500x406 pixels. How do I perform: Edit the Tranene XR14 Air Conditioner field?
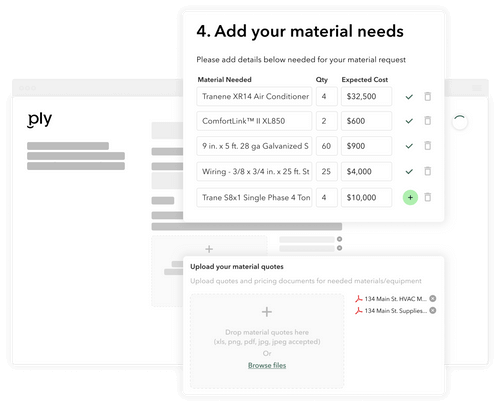(254, 96)
